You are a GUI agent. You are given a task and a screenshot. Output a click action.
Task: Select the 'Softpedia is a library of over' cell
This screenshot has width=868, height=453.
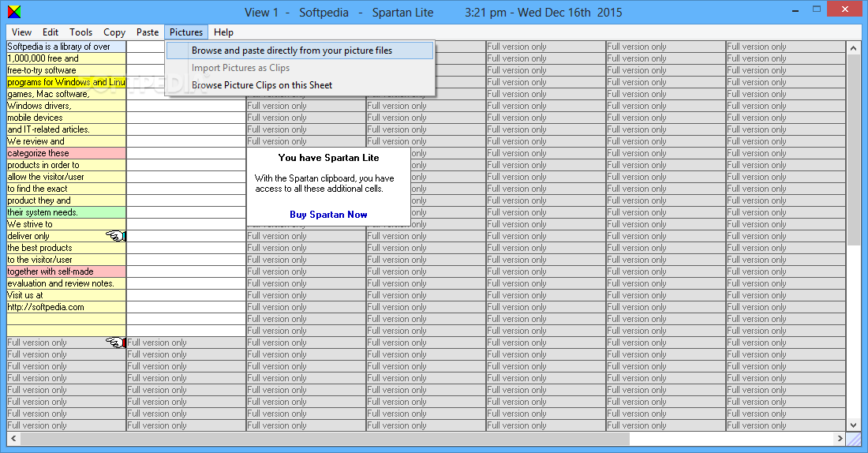click(66, 47)
